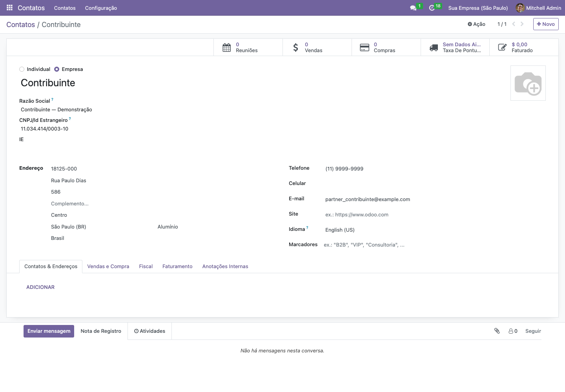
Task: Open the conversations chat bubble icon
Action: click(413, 8)
